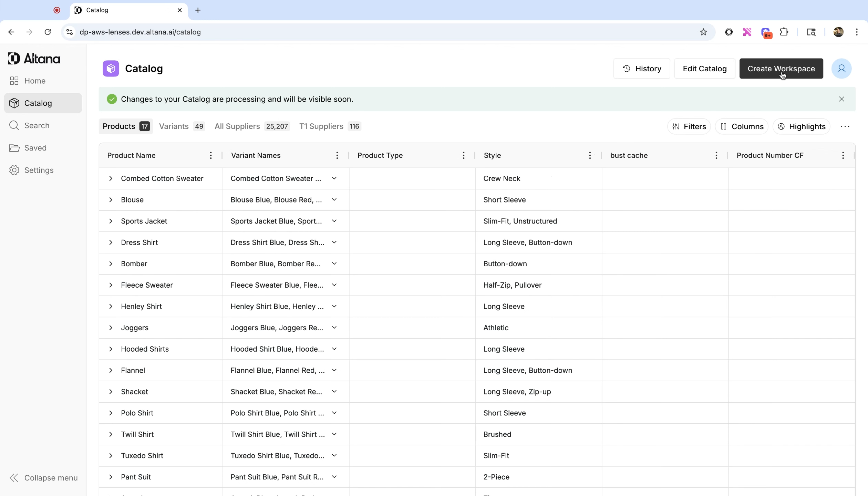The width and height of the screenshot is (868, 496).
Task: Dismiss the catalog processing notification banner
Action: [x=841, y=99]
